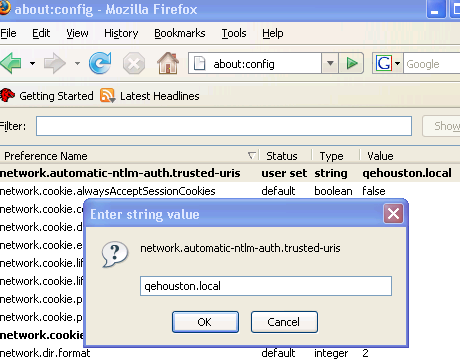This screenshot has height=363, width=460.
Task: Go to the Home page icon
Action: click(168, 63)
